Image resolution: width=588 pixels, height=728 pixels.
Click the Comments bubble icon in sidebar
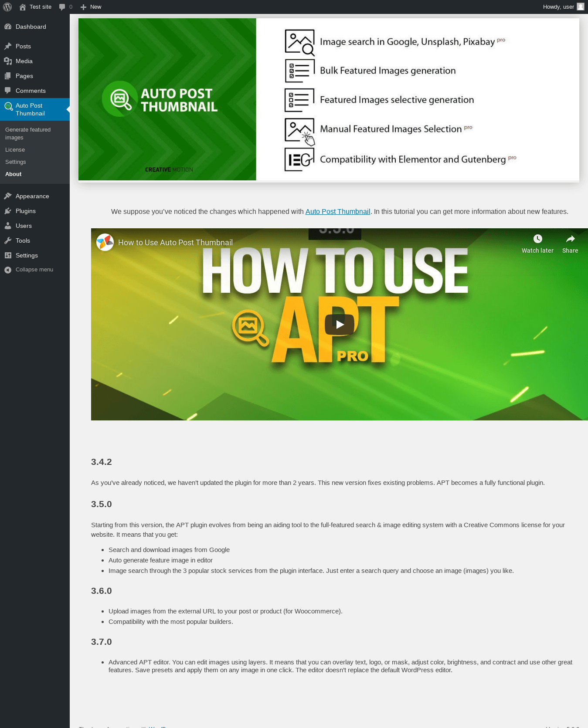pyautogui.click(x=8, y=91)
